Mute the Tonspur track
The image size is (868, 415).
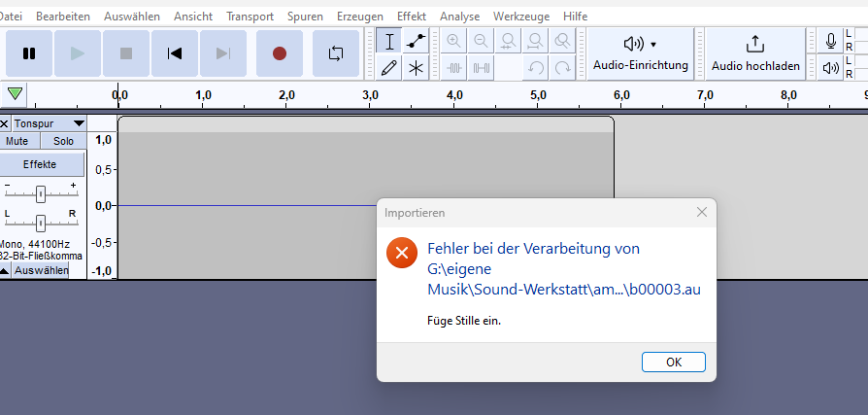coord(17,141)
